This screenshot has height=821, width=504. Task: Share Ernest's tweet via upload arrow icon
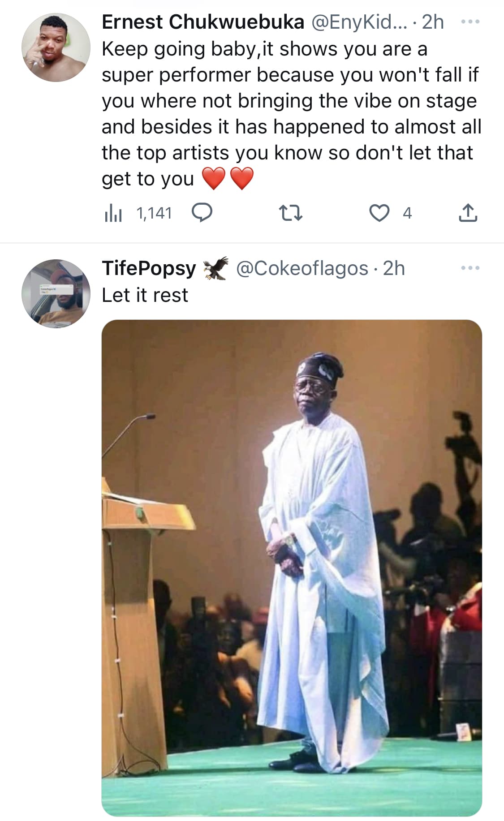point(468,213)
